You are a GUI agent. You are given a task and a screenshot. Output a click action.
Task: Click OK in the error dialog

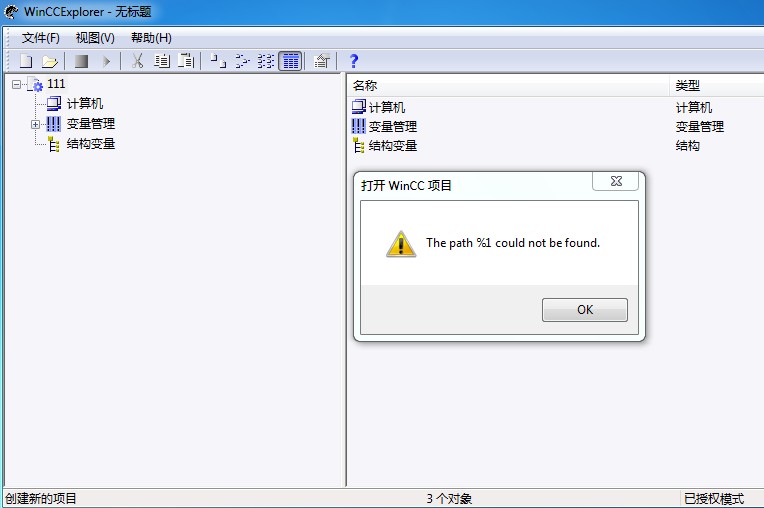coord(585,310)
